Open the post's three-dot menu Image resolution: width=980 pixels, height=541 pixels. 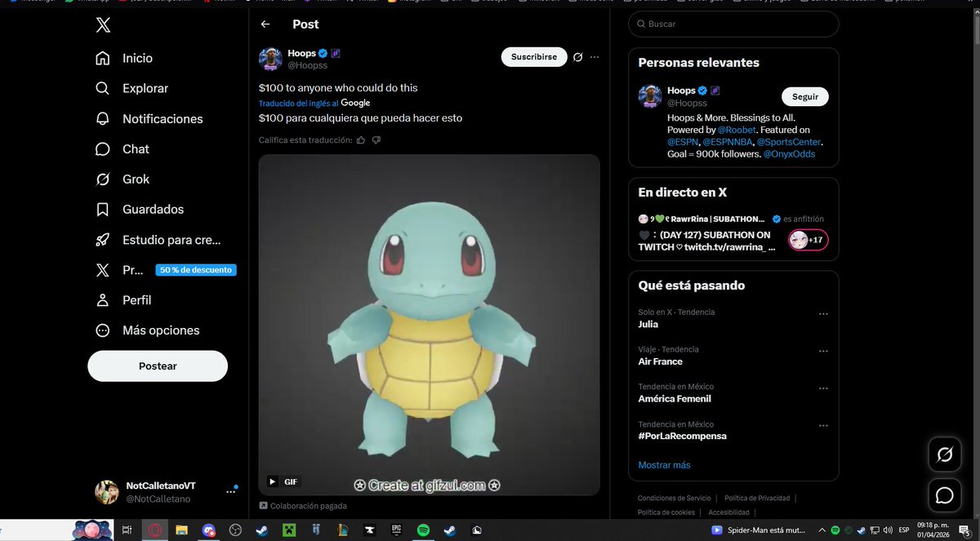[595, 57]
